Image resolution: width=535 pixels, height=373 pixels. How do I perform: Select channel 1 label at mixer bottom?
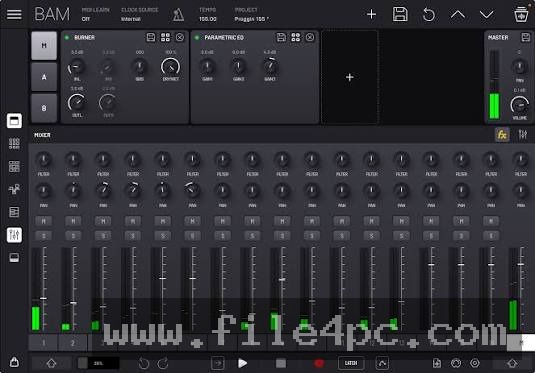tap(43, 343)
